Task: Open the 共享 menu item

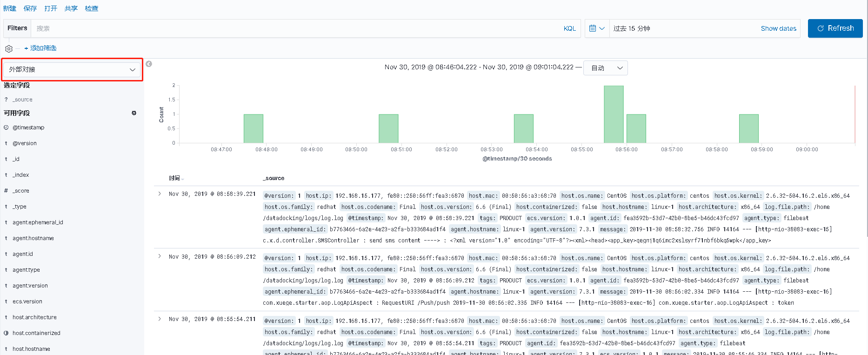Action: (71, 8)
